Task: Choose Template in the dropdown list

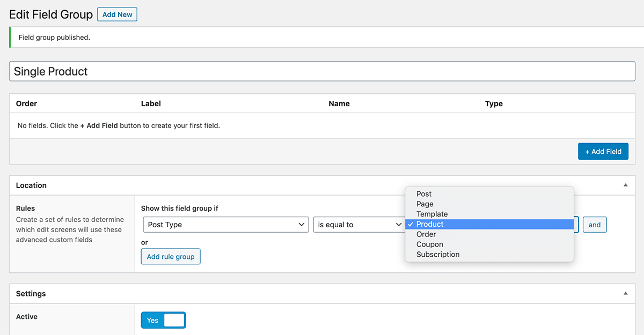Action: (431, 214)
